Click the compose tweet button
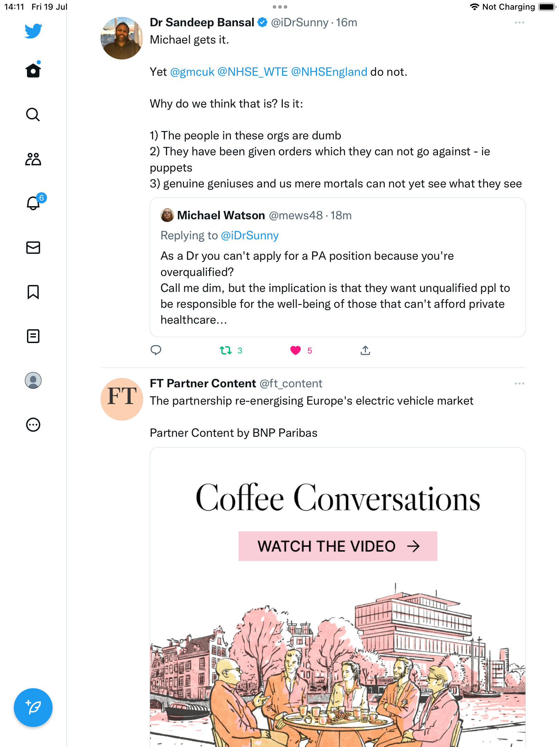Viewport: 560px width, 747px height. pyautogui.click(x=33, y=708)
